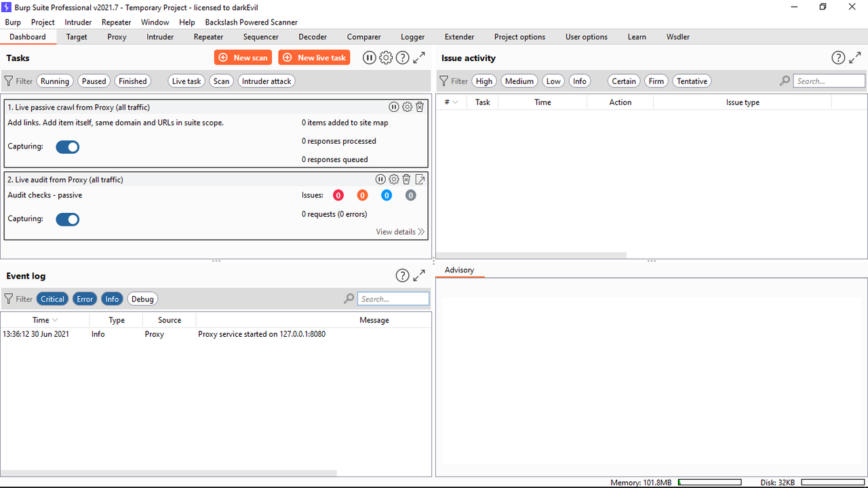Open settings for Live audit task
868x488 pixels.
[394, 179]
